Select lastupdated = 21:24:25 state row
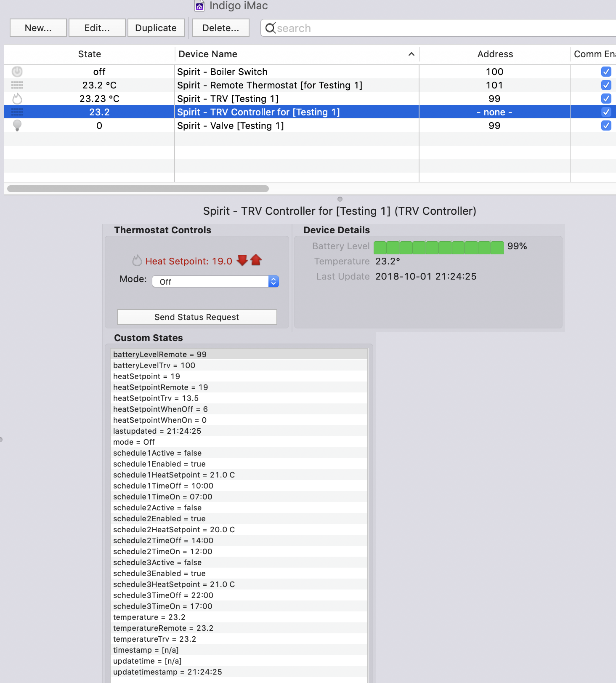Image resolution: width=616 pixels, height=683 pixels. pos(239,431)
